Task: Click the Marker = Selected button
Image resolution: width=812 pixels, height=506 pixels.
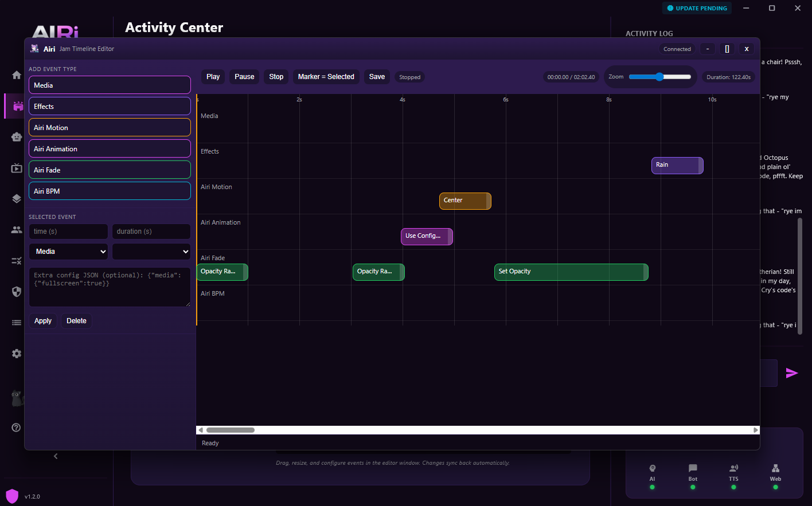Action: point(326,77)
